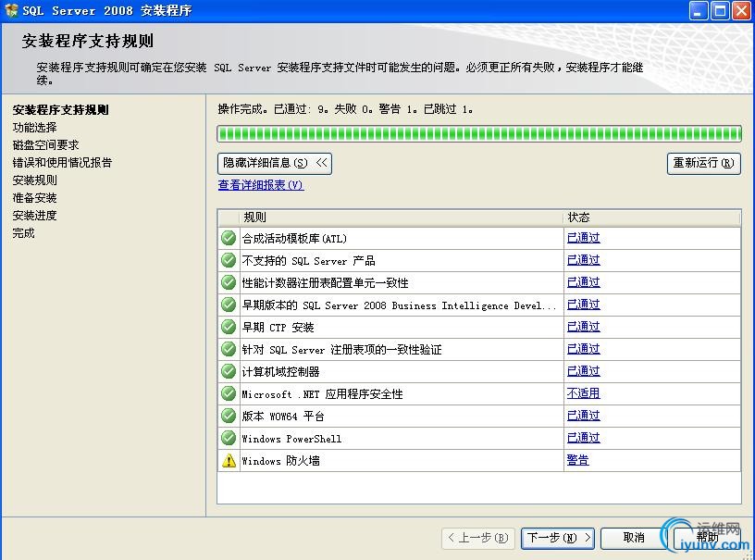Click rule text Windows PowerShell

[x=291, y=439]
